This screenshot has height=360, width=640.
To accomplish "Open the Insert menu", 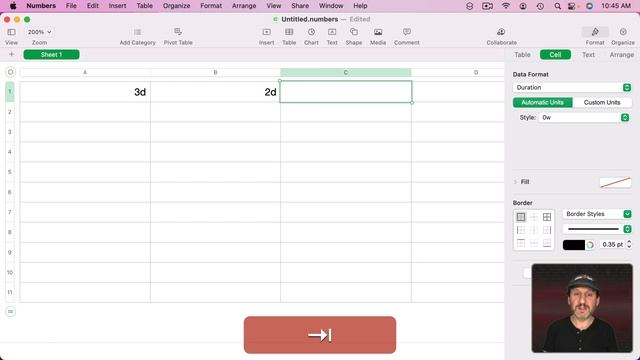I will [117, 6].
